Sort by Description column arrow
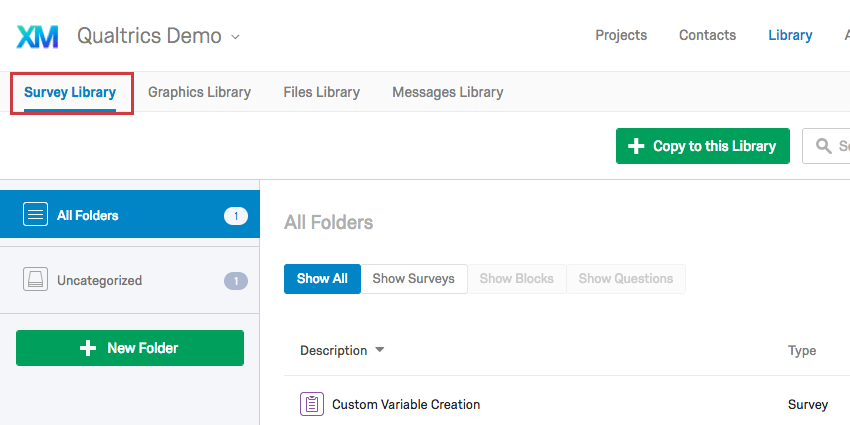Image resolution: width=850 pixels, height=425 pixels. click(x=380, y=350)
